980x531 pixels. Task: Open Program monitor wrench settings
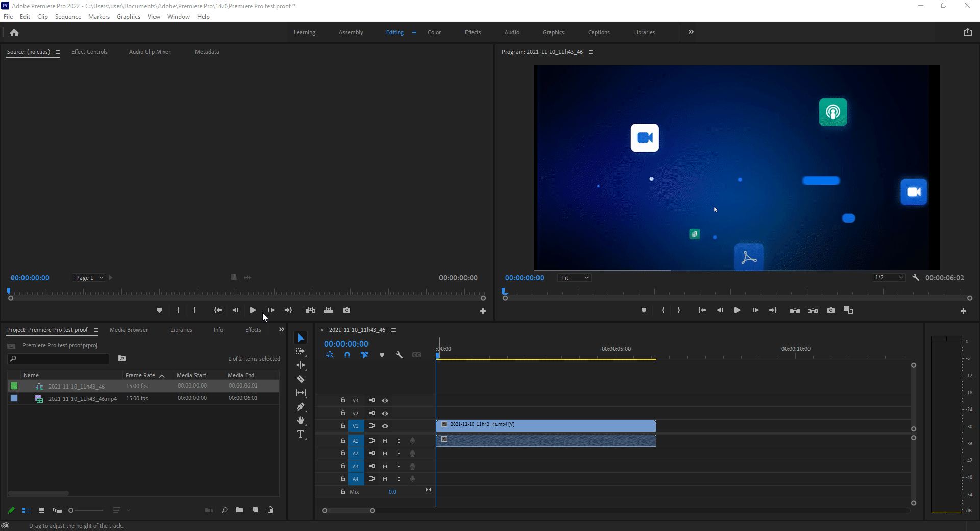916,278
